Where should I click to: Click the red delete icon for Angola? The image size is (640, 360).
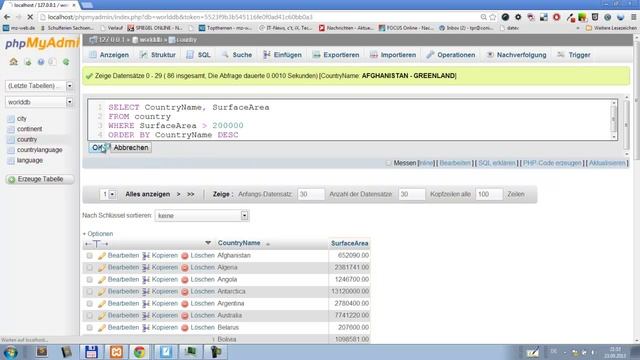pyautogui.click(x=184, y=280)
